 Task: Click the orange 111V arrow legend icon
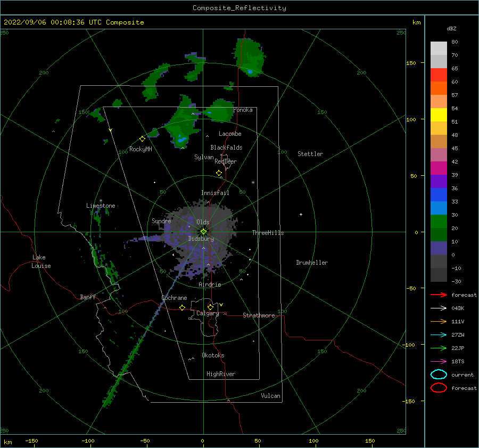tap(439, 321)
